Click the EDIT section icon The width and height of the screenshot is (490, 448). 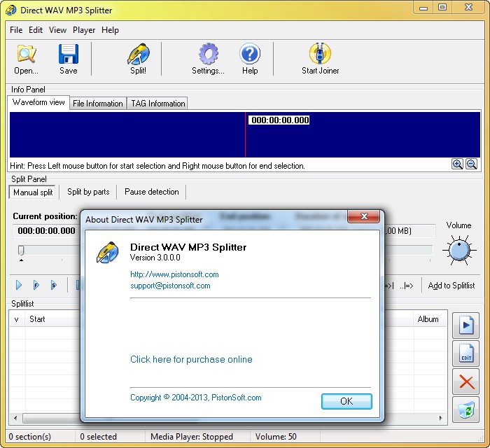point(465,353)
